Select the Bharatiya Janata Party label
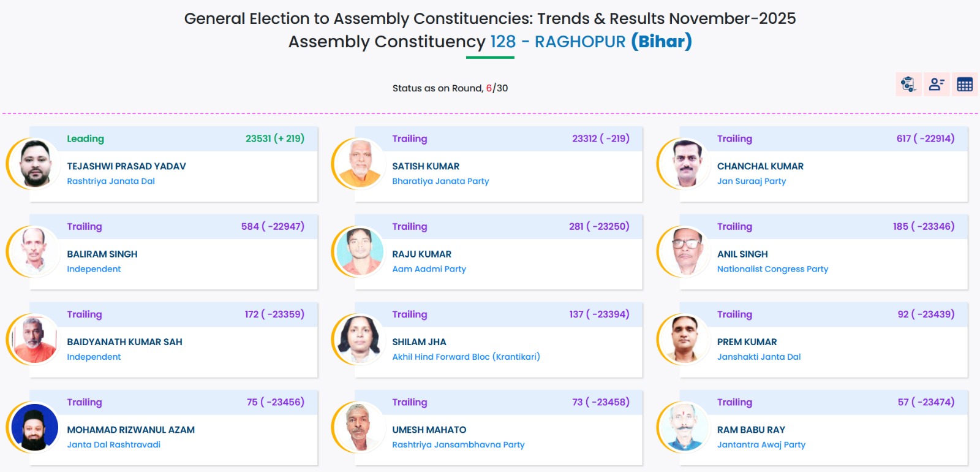Screen dimensions: 980x472 [x=440, y=181]
